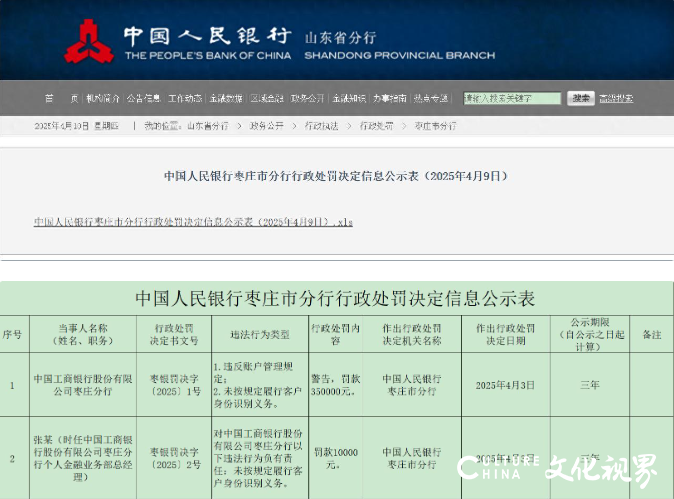Open the 办事指南 menu item
This screenshot has height=499, width=674.
pyautogui.click(x=389, y=98)
